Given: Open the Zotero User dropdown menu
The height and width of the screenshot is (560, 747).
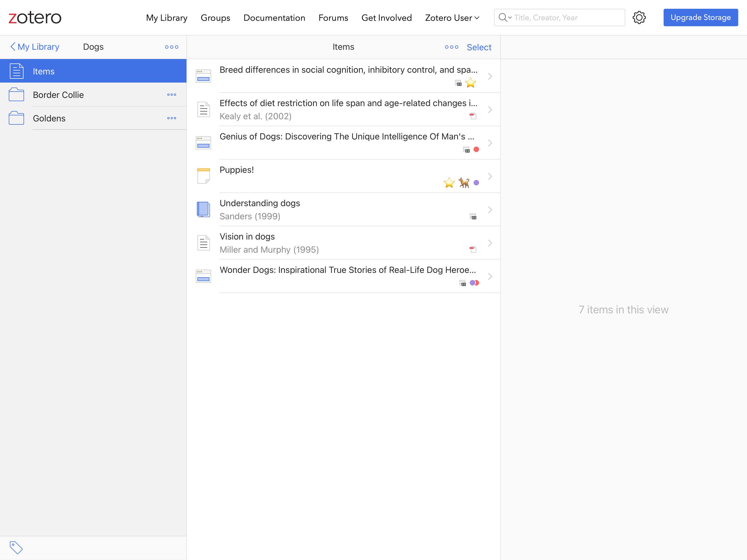Looking at the screenshot, I should coord(452,18).
